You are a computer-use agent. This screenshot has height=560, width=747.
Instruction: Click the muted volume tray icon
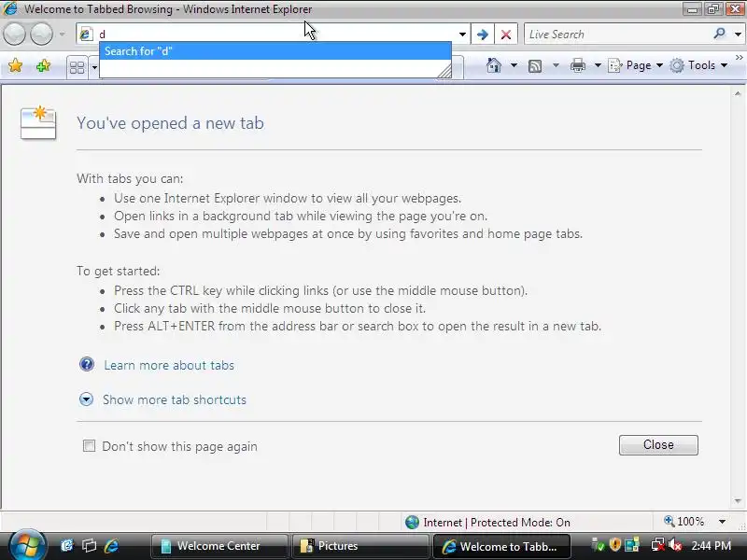675,545
